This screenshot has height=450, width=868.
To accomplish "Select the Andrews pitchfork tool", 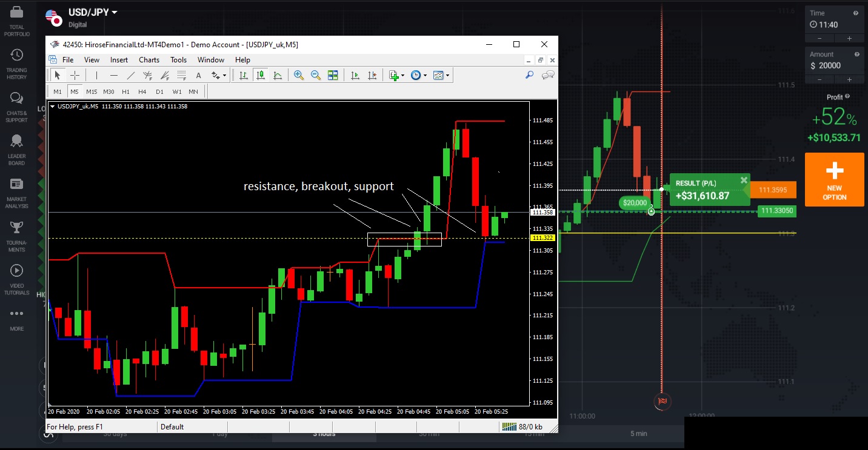I will (x=147, y=75).
